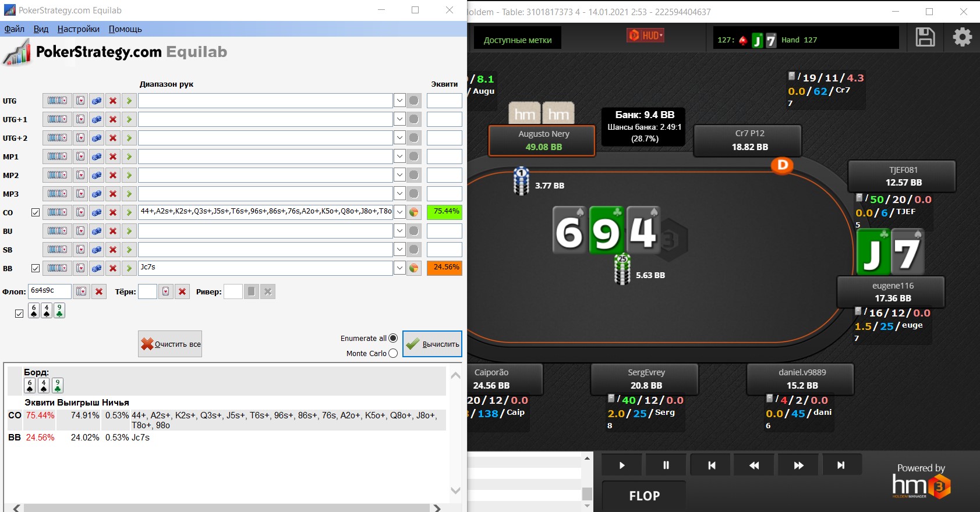Toggle board cards checkbox

tap(19, 313)
